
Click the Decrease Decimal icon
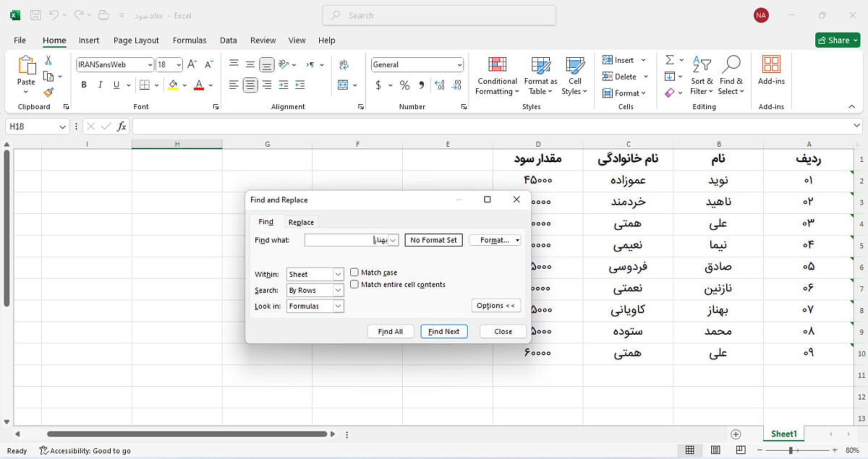(457, 85)
